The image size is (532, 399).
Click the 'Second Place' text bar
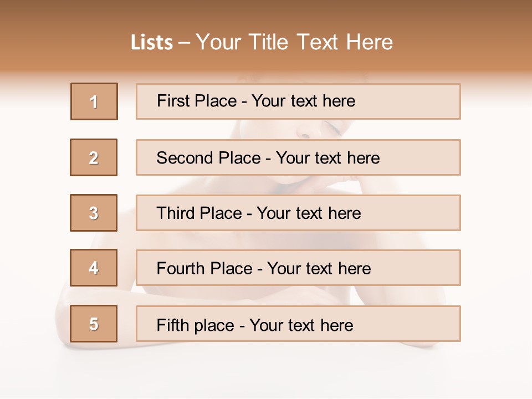(298, 157)
